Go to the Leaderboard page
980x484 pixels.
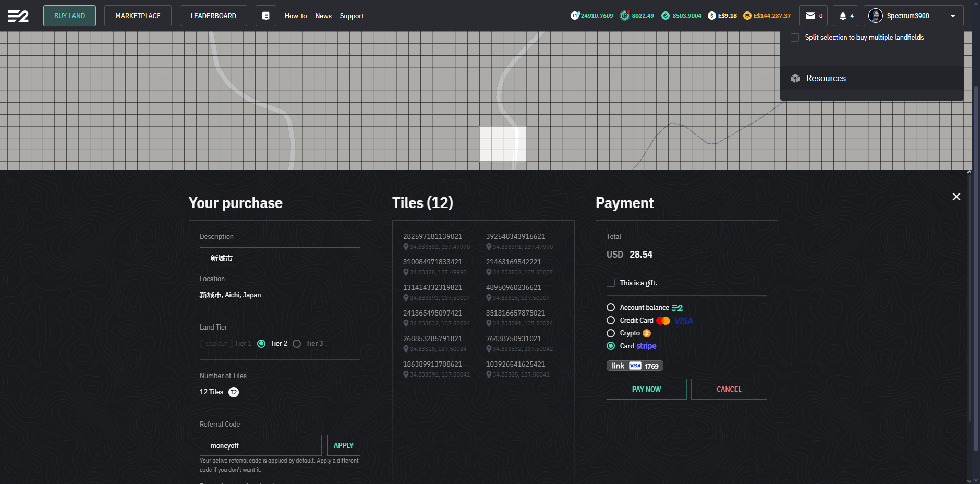tap(213, 16)
